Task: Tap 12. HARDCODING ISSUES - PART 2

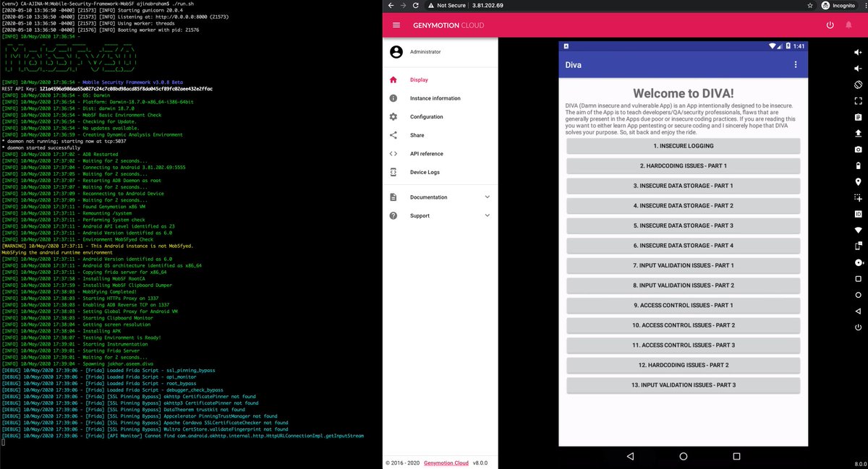Action: pyautogui.click(x=684, y=365)
